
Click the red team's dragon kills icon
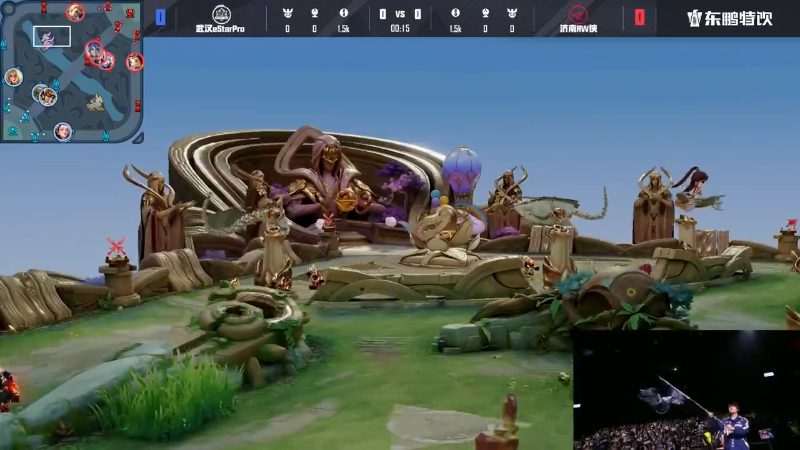point(512,13)
